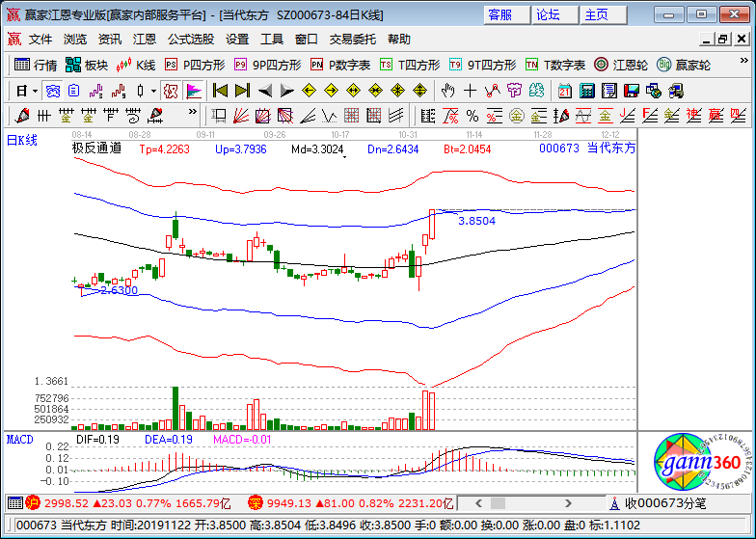Expand the drawing tools overflow chevron
Screen dimensions: 756x539
[193, 112]
